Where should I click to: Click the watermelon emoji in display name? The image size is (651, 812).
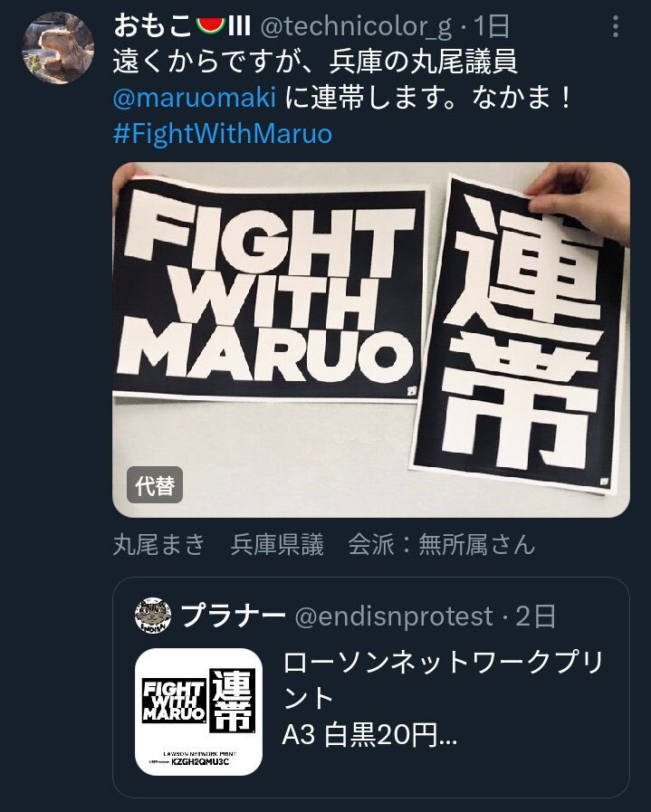(x=210, y=24)
